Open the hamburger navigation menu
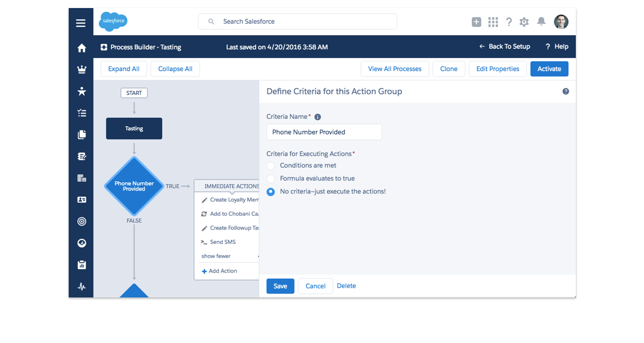644x343 pixels. [x=80, y=23]
